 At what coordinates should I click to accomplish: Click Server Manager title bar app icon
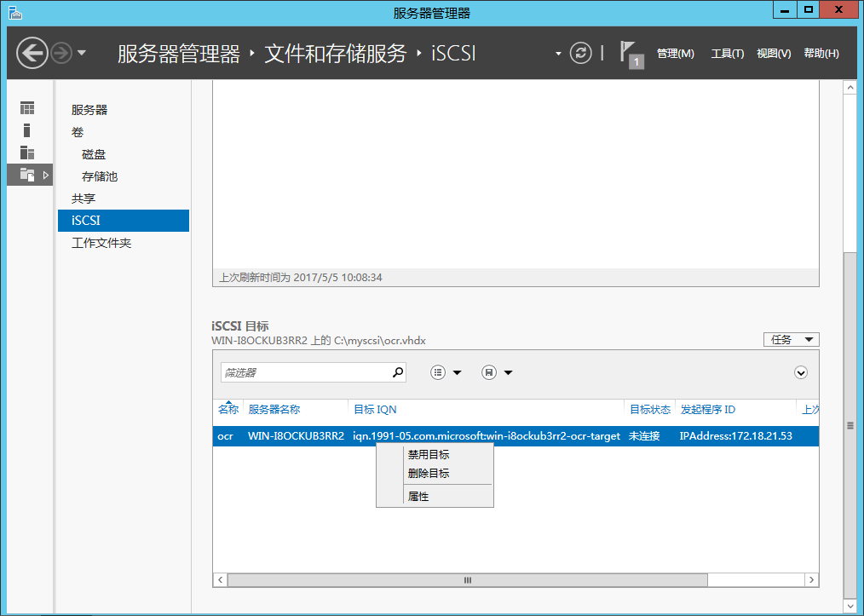pyautogui.click(x=15, y=12)
